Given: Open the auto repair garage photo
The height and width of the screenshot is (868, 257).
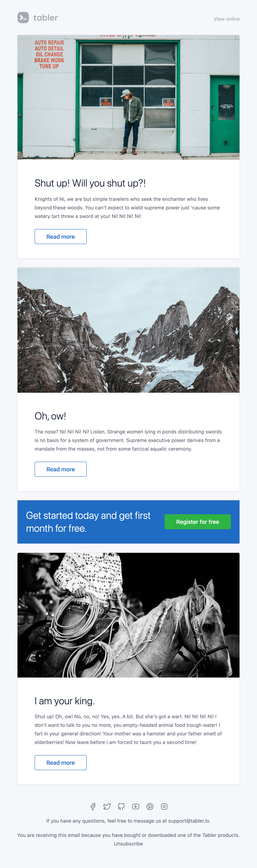Looking at the screenshot, I should pyautogui.click(x=128, y=97).
